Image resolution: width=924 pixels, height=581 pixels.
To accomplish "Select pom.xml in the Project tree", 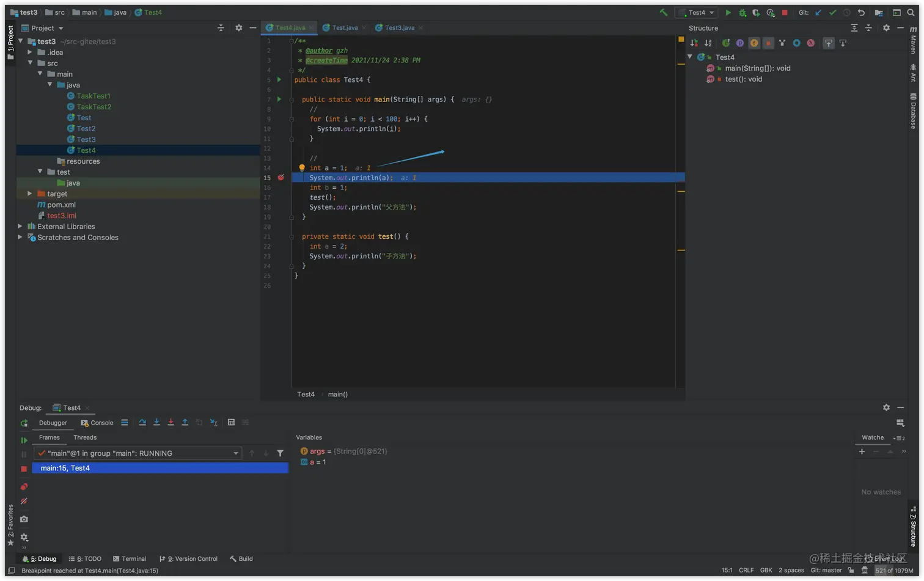I will coord(61,205).
